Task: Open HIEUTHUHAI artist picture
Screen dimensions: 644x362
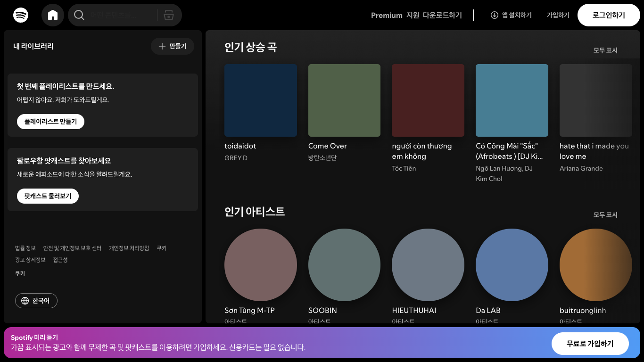Action: coord(428,265)
